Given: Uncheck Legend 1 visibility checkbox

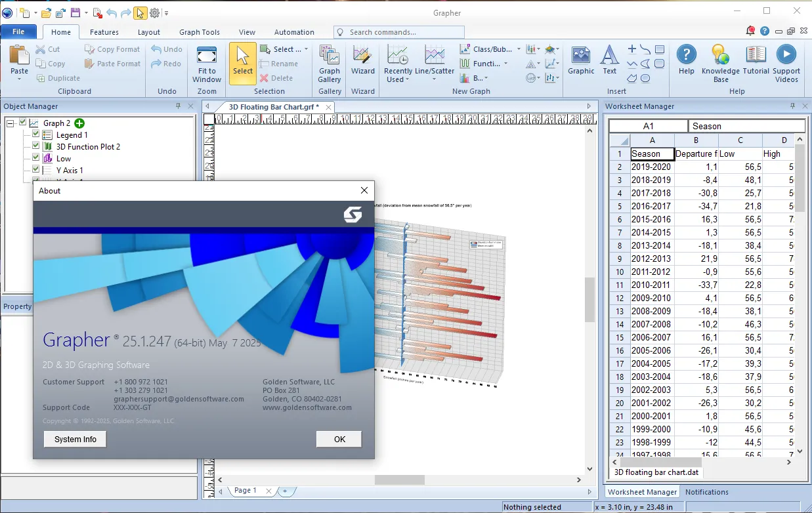Looking at the screenshot, I should click(36, 134).
